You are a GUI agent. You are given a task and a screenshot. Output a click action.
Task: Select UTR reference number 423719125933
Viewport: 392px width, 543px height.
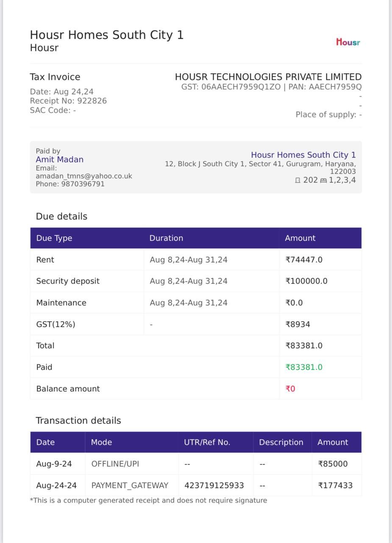click(x=214, y=485)
